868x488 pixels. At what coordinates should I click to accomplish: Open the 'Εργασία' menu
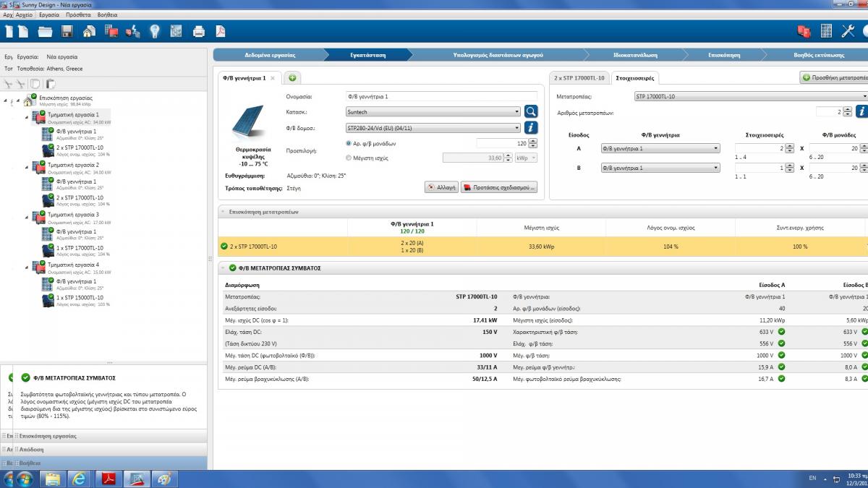(49, 14)
